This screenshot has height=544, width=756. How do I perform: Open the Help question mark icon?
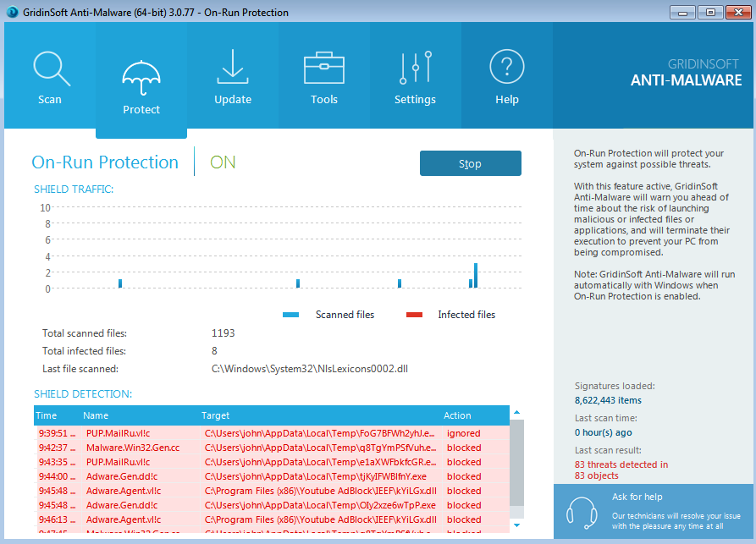(507, 68)
